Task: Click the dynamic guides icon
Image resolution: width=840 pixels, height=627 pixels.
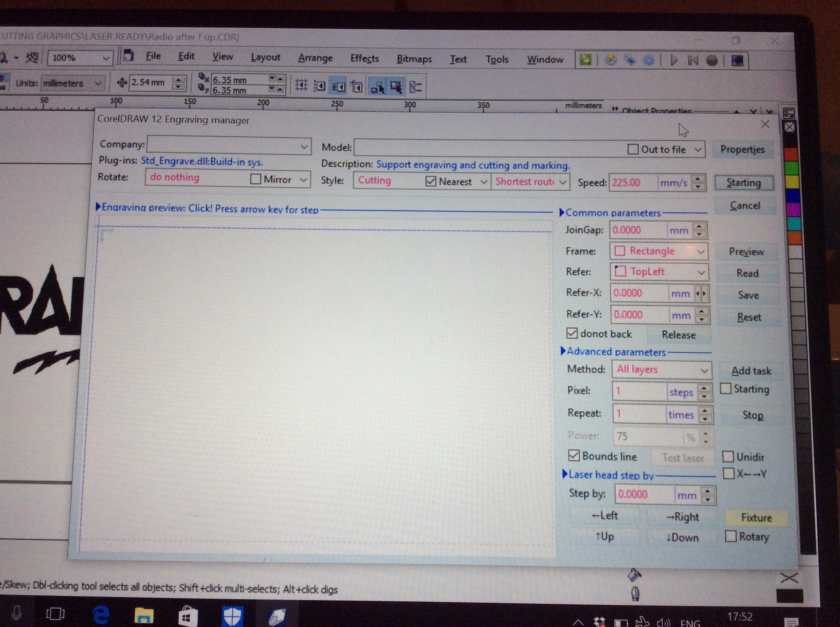Action: coord(356,87)
